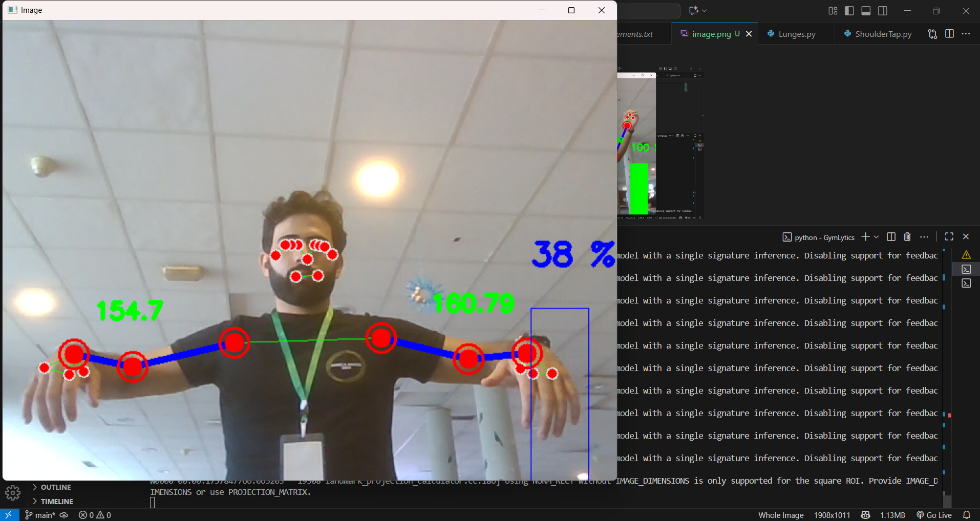Screen dimensions: 980x521
Task: Focus the VS Code command center search box
Action: point(648,11)
